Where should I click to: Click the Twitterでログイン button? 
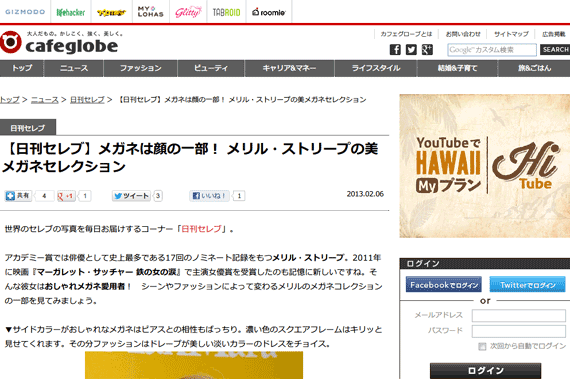click(527, 285)
